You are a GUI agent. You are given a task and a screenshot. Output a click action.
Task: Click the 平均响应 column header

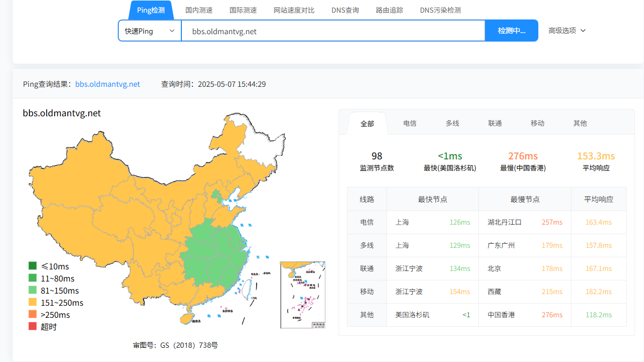tap(599, 199)
